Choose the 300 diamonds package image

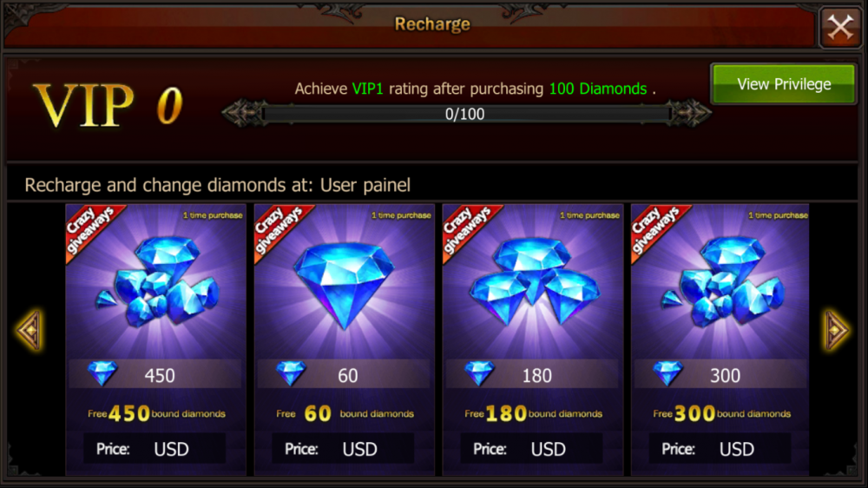point(722,281)
